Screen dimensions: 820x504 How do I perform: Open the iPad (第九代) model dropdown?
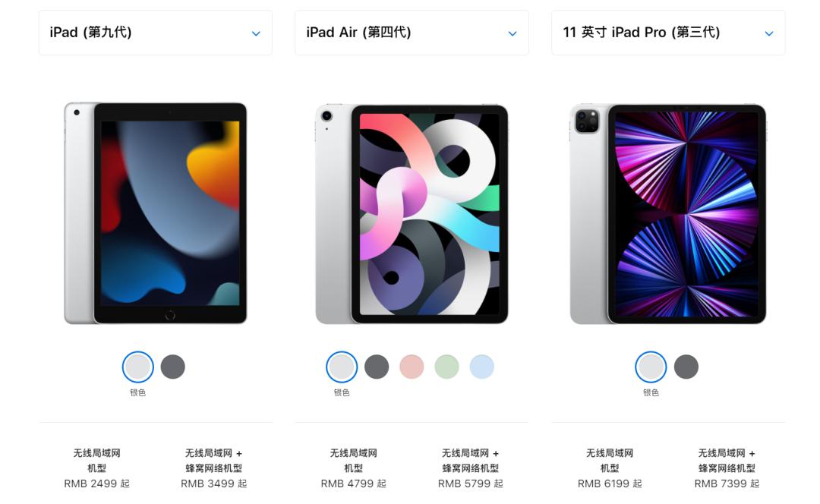click(156, 33)
